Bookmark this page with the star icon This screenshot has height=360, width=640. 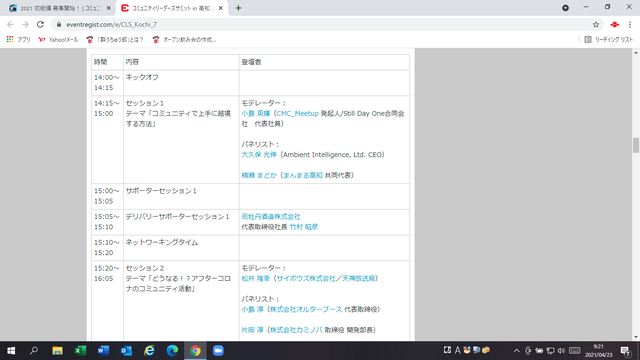coord(596,24)
